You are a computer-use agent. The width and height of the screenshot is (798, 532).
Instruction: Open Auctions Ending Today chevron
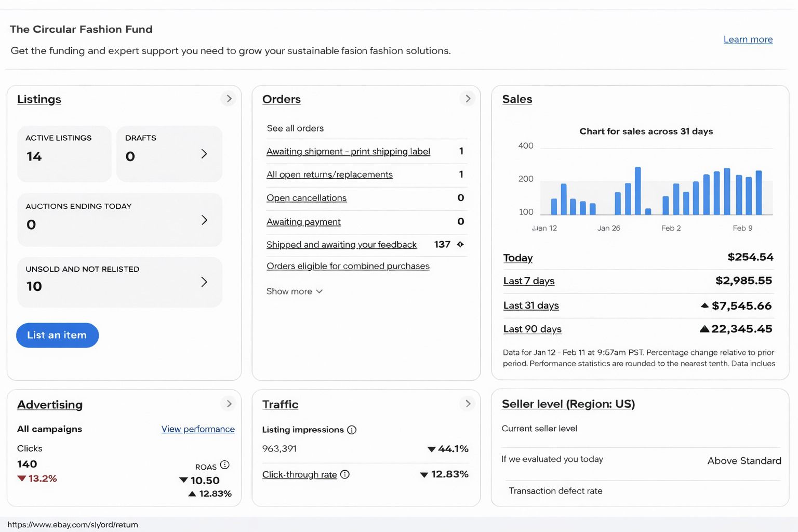[x=204, y=220]
